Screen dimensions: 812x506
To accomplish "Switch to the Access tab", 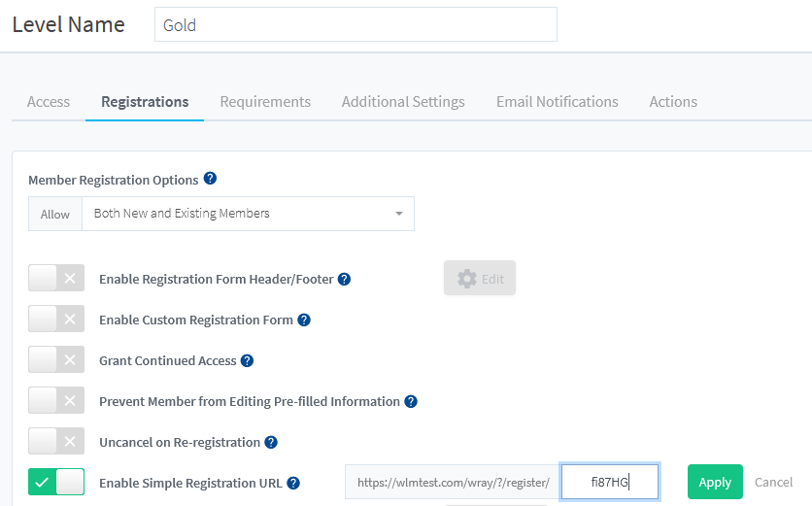I will 49,102.
